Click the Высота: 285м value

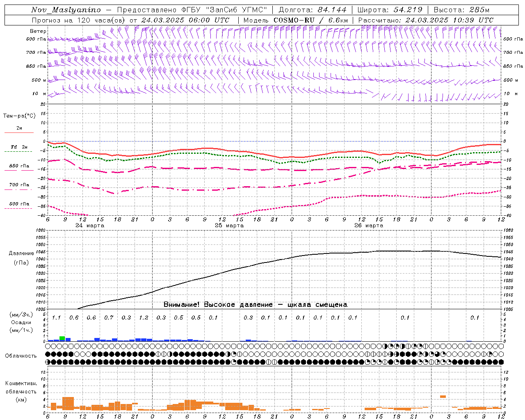pos(461,10)
